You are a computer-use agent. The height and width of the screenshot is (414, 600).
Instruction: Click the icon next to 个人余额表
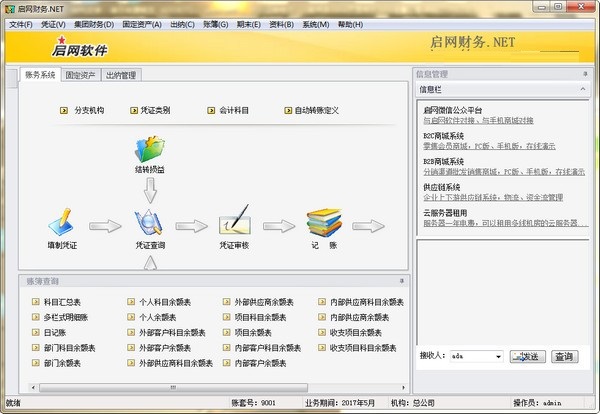tap(131, 317)
